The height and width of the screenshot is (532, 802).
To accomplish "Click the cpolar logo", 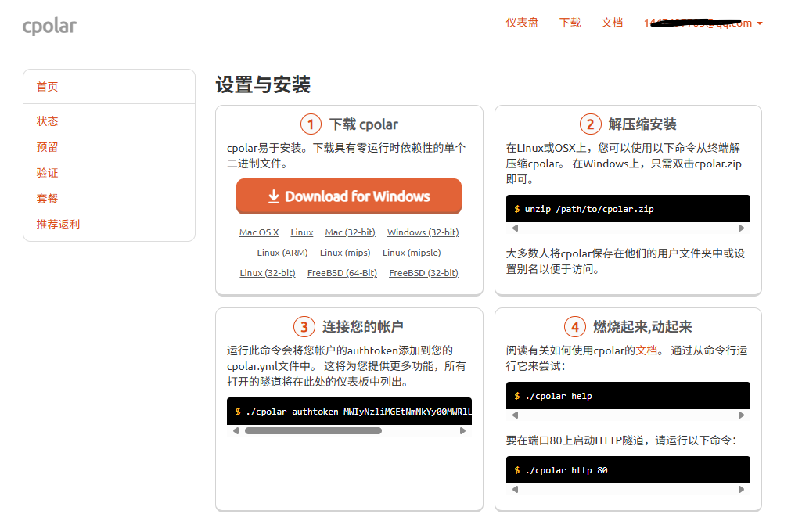I will pos(49,26).
